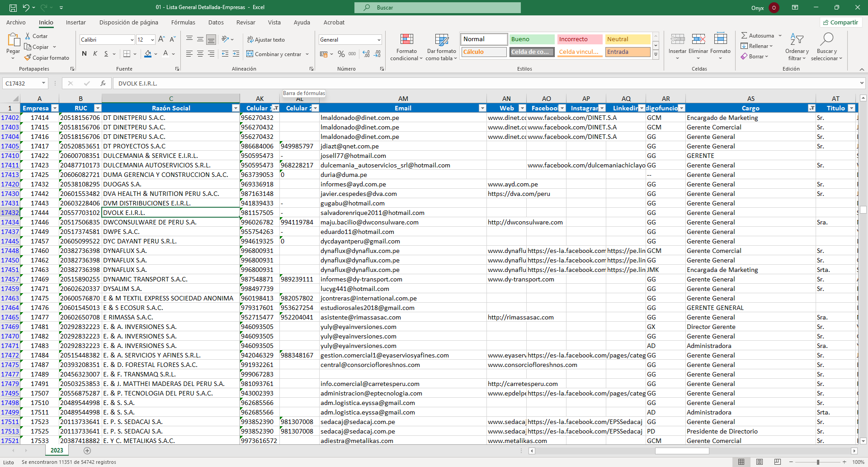Screen dimensions: 868x467
Task: Open the General number format dropdown
Action: click(378, 40)
